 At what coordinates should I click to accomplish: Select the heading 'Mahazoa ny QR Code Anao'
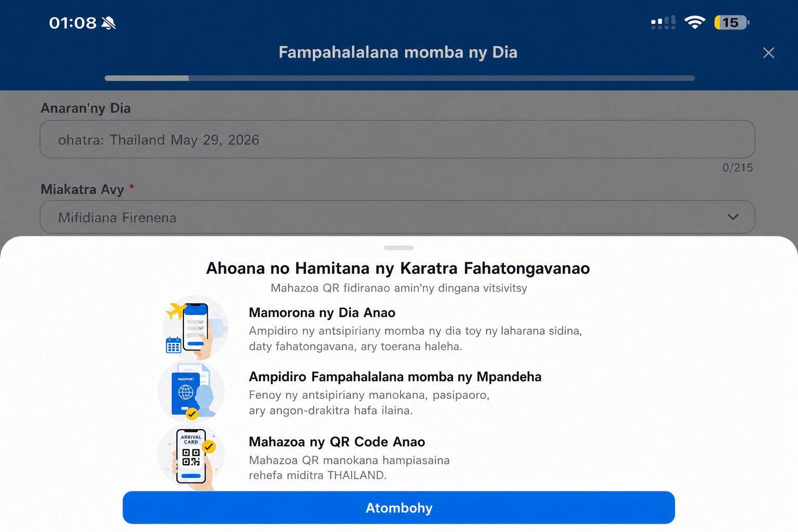tap(337, 442)
